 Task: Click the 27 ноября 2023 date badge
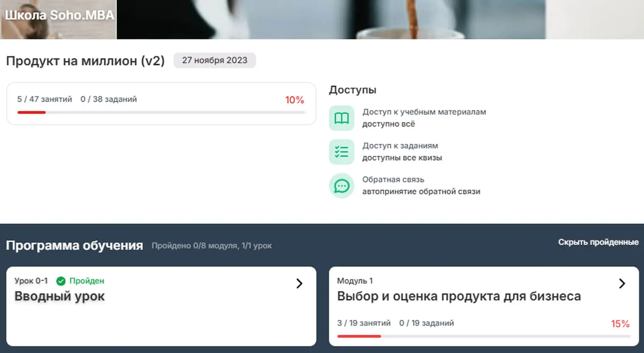(214, 60)
